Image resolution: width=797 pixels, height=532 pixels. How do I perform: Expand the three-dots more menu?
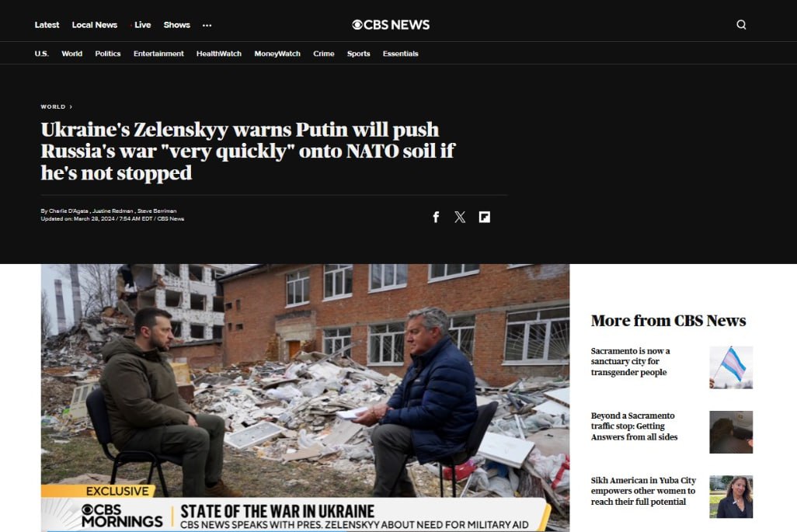[207, 25]
